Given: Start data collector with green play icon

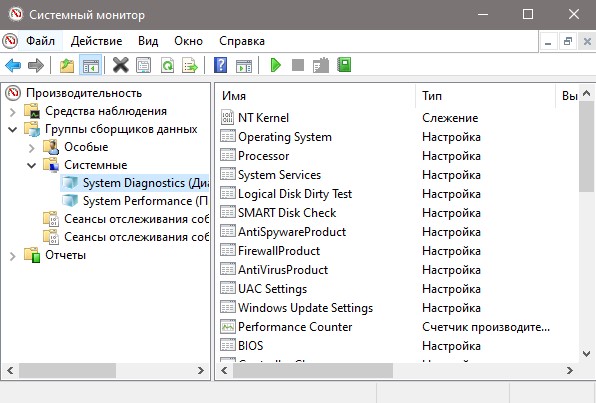Looking at the screenshot, I should tap(276, 65).
